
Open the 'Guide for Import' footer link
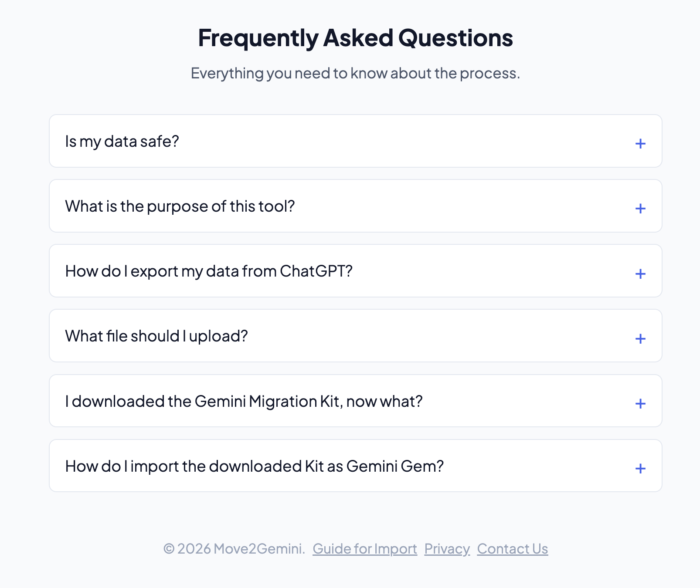[365, 549]
